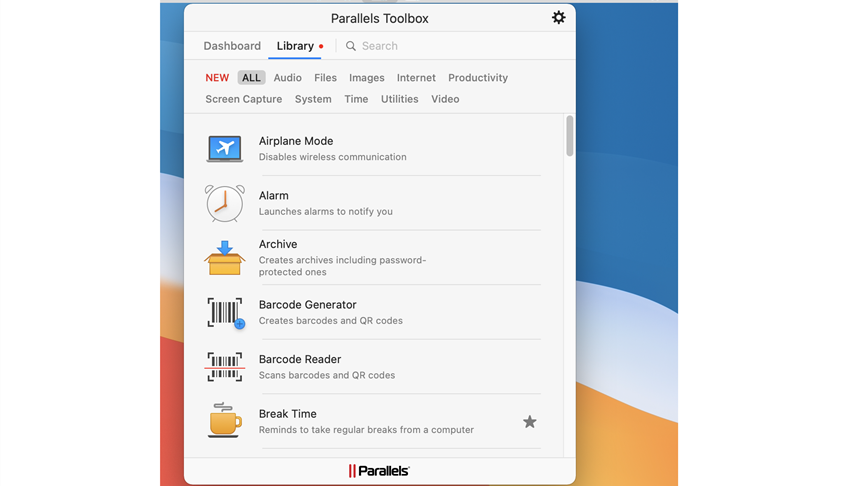
Task: Launch Barcode Reader by its title
Action: pos(300,359)
